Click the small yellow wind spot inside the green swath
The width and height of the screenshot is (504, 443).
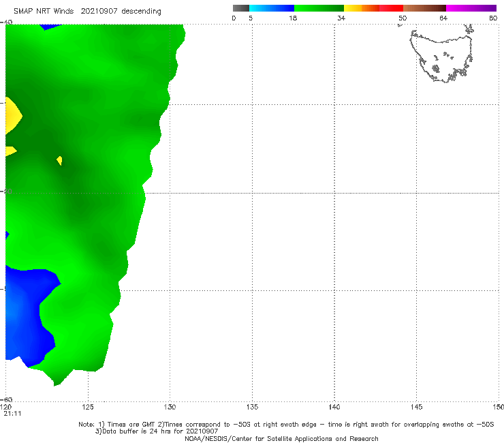(59, 161)
